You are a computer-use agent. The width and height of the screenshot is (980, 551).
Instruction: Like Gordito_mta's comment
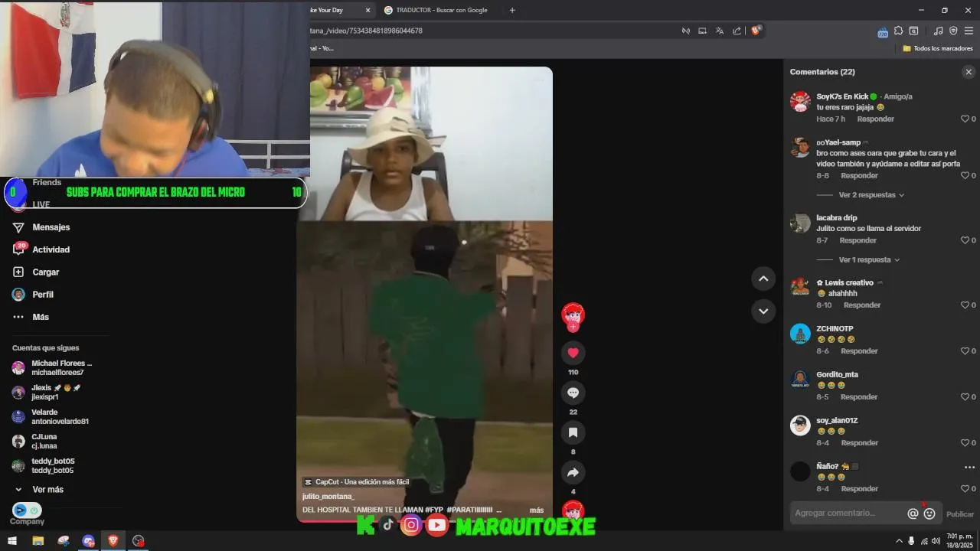click(965, 396)
